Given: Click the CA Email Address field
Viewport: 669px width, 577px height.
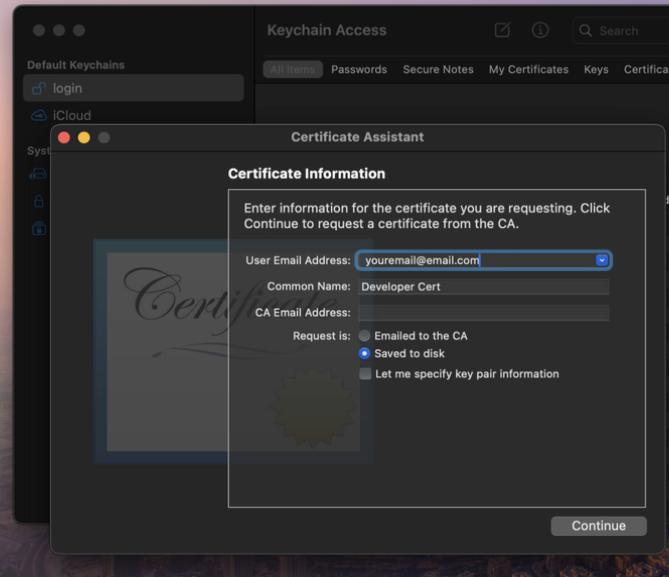Looking at the screenshot, I should 483,313.
